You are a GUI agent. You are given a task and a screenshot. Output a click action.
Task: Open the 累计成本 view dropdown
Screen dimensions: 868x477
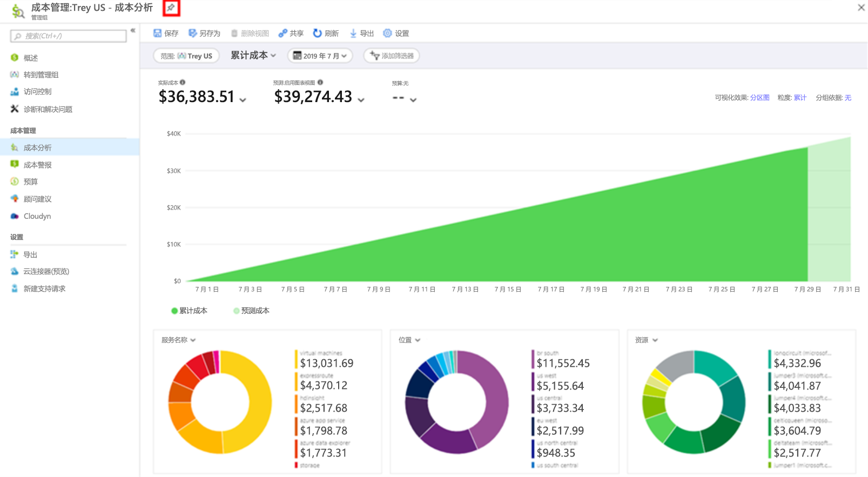click(x=253, y=55)
